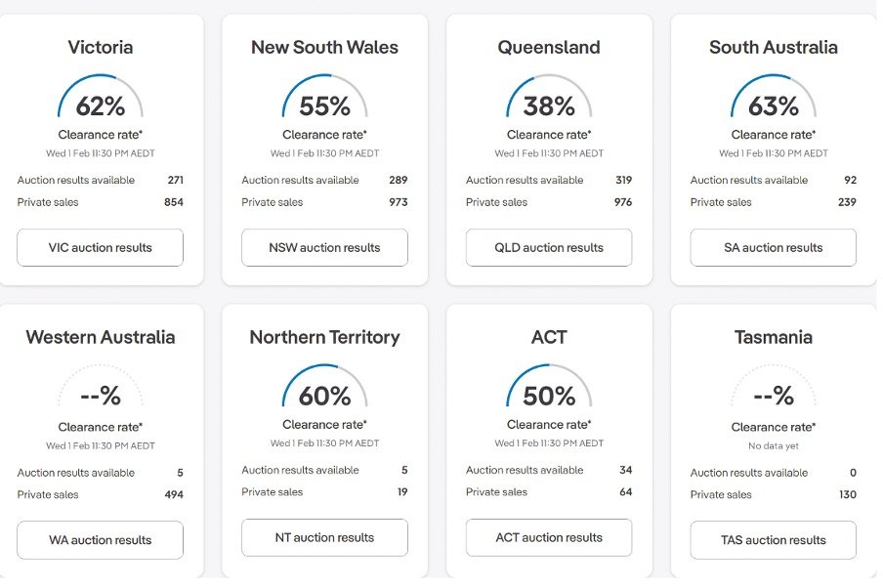Image resolution: width=883 pixels, height=588 pixels.
Task: Open NT auction results
Action: click(324, 537)
